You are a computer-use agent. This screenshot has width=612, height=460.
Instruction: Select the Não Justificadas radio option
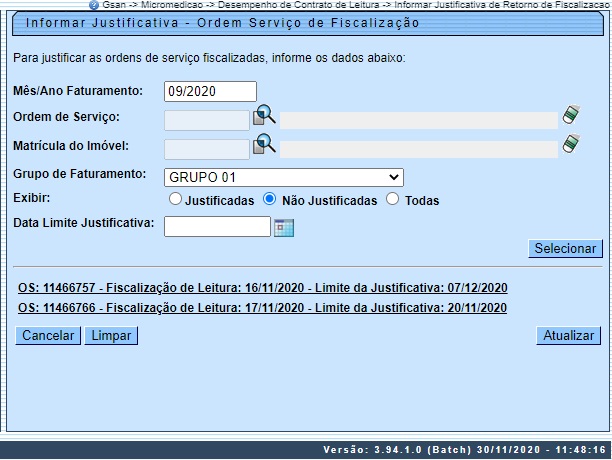[x=269, y=199]
